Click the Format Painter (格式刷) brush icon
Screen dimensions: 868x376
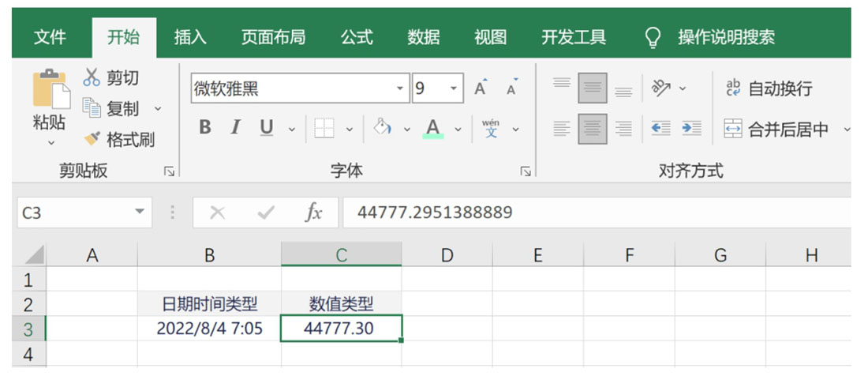point(92,140)
